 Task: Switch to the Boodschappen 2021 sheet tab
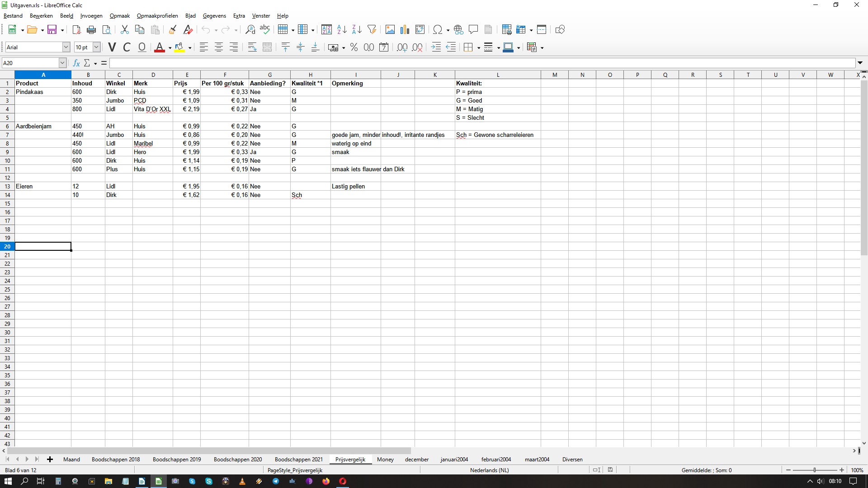pyautogui.click(x=298, y=460)
